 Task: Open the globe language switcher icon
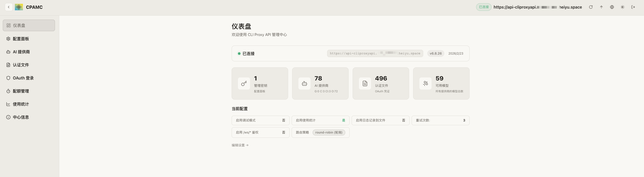pyautogui.click(x=612, y=7)
